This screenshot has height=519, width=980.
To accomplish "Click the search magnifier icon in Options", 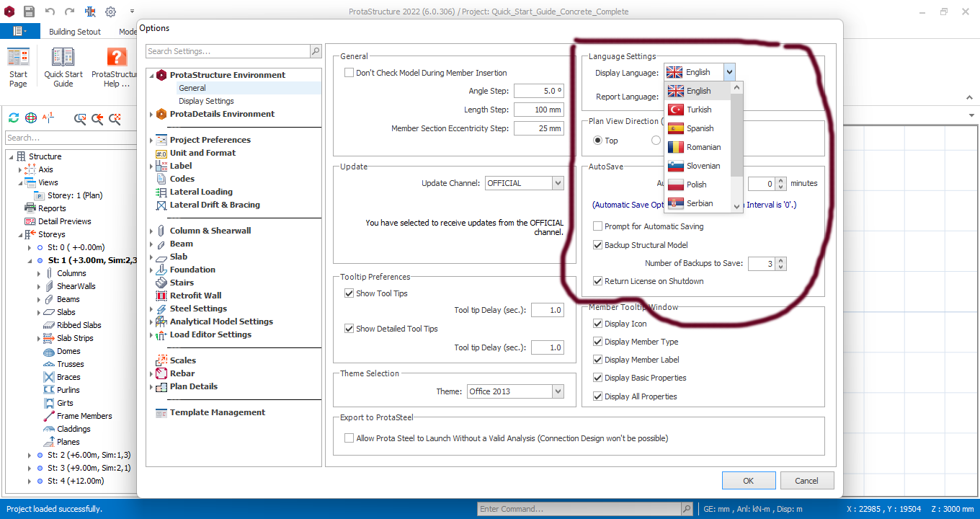I will coord(316,51).
